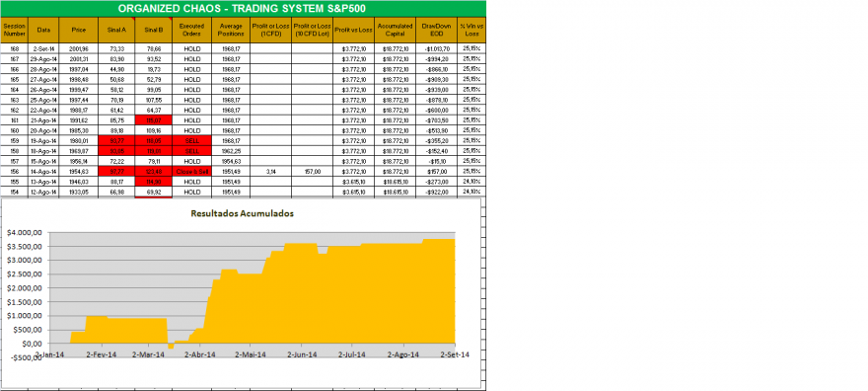Click the date cell '29-Ago-14'
Image resolution: width=868 pixels, height=391 pixels.
click(x=43, y=58)
